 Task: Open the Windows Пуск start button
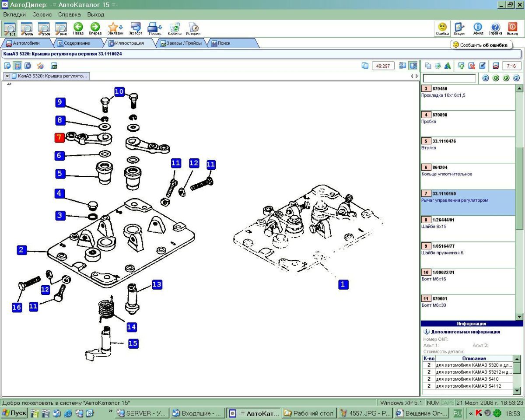pos(14,413)
